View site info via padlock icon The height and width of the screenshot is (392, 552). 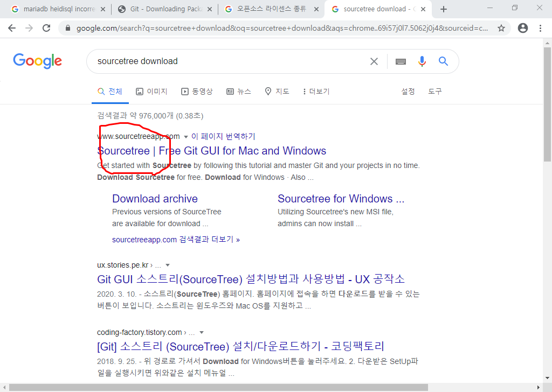pyautogui.click(x=68, y=28)
